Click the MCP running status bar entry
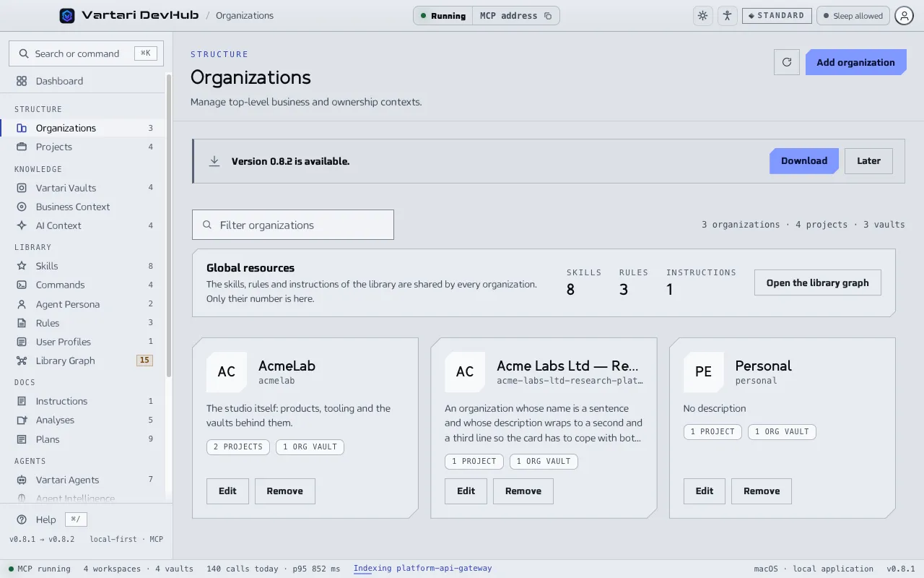This screenshot has height=578, width=924. coord(40,569)
